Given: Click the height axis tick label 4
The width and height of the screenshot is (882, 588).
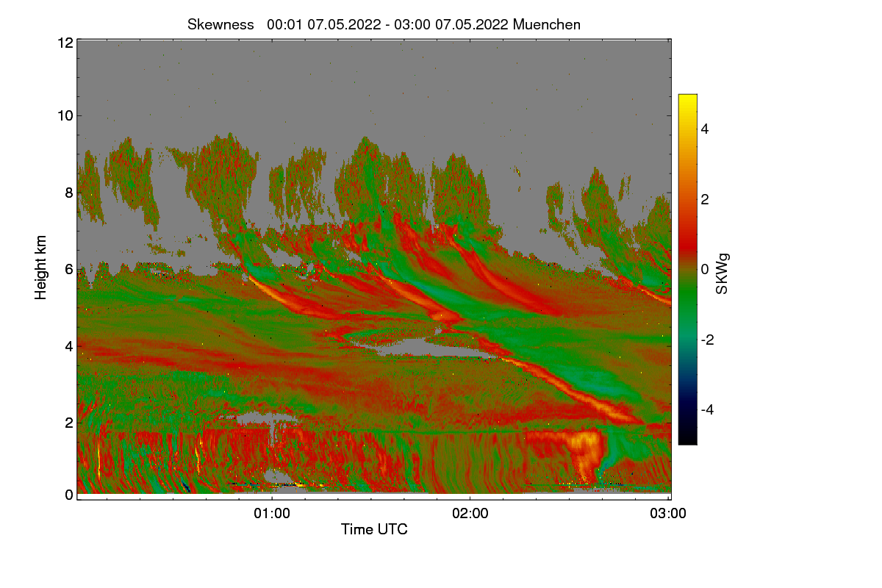Looking at the screenshot, I should (69, 345).
